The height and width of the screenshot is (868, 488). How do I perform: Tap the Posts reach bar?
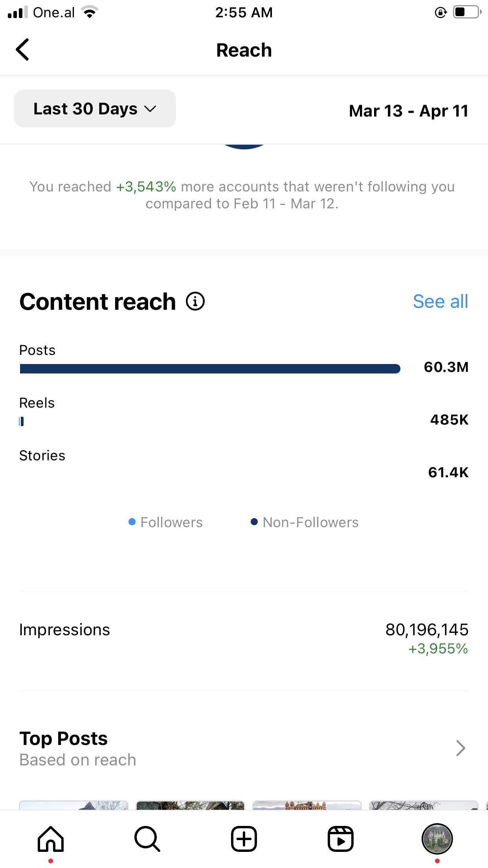(210, 369)
